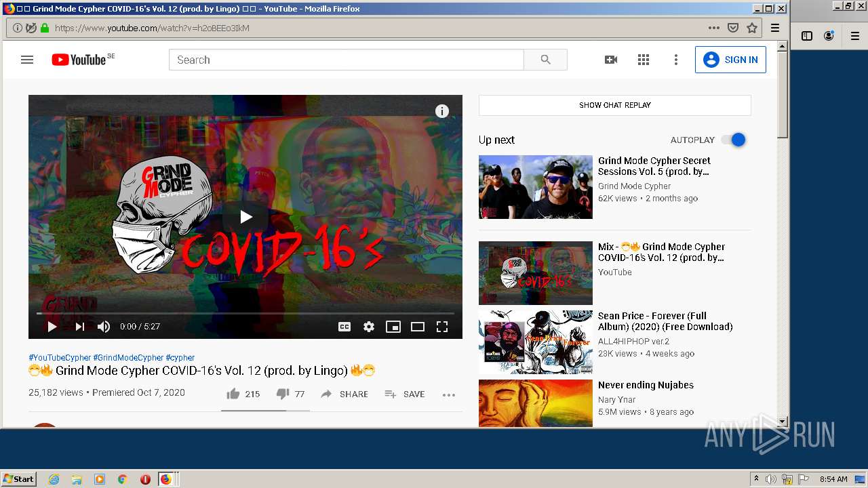Open the #YouTubeCypher hashtag
Screen dimensions: 868x488
(60, 358)
